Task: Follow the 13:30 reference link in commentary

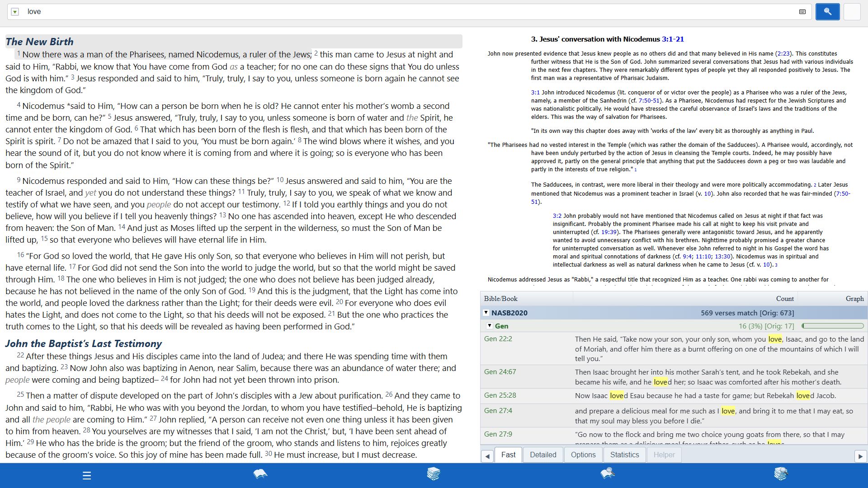Action: [722, 257]
